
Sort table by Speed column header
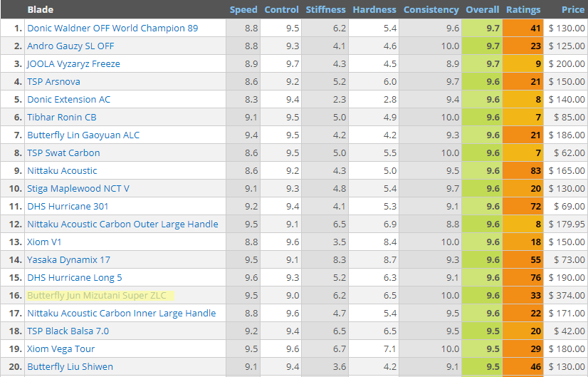coord(243,10)
